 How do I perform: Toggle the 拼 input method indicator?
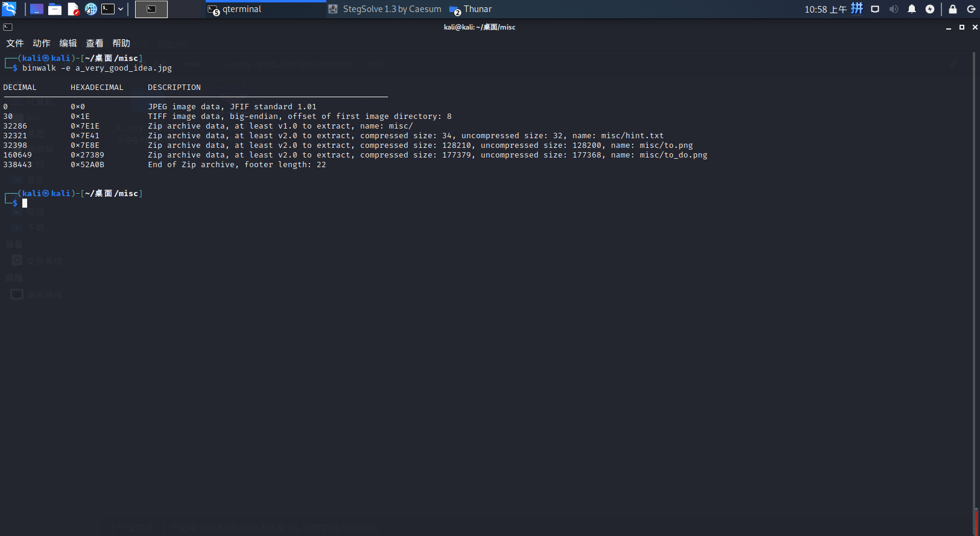pyautogui.click(x=857, y=8)
